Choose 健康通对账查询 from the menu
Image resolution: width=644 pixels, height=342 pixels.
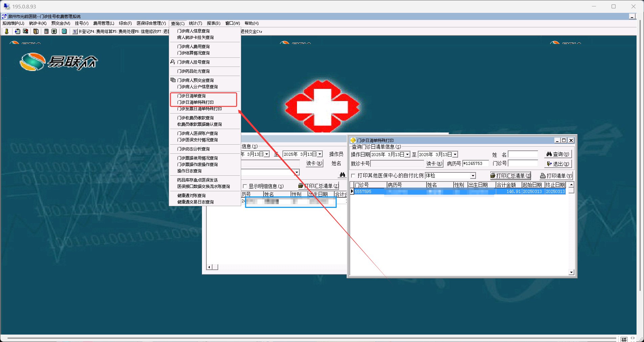coord(191,196)
